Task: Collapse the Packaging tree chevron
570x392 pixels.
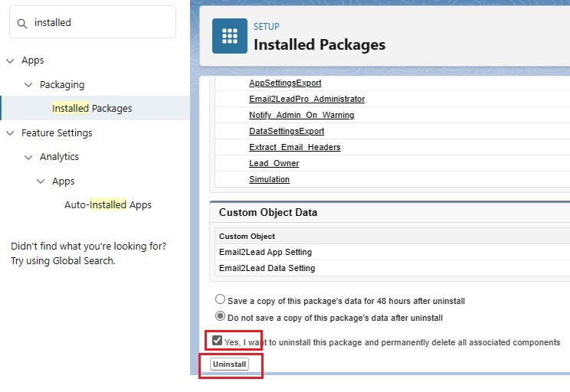Action: click(28, 85)
